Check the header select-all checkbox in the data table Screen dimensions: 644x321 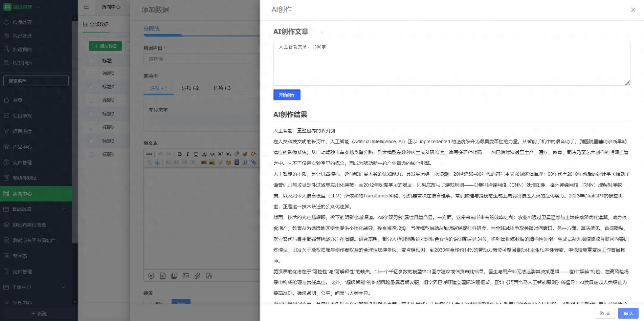click(91, 61)
